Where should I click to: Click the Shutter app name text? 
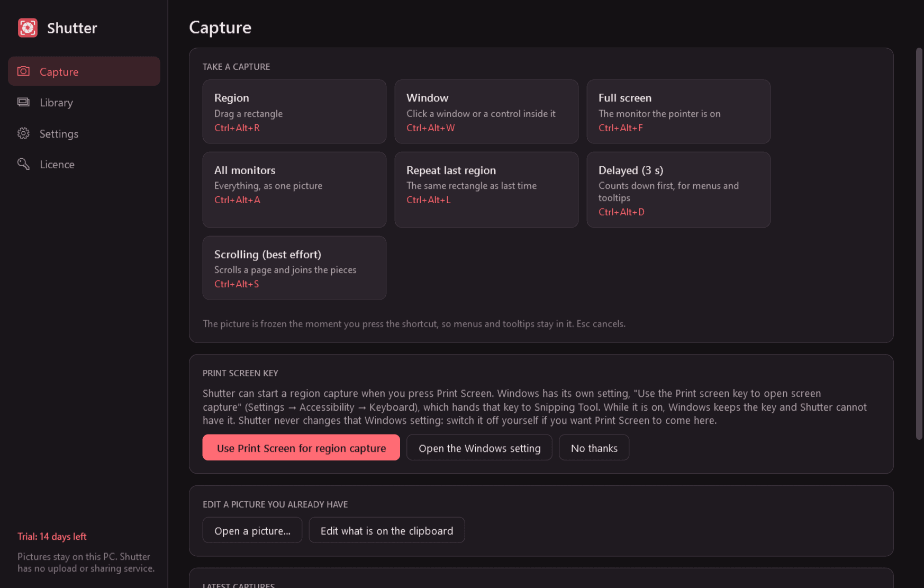tap(72, 28)
